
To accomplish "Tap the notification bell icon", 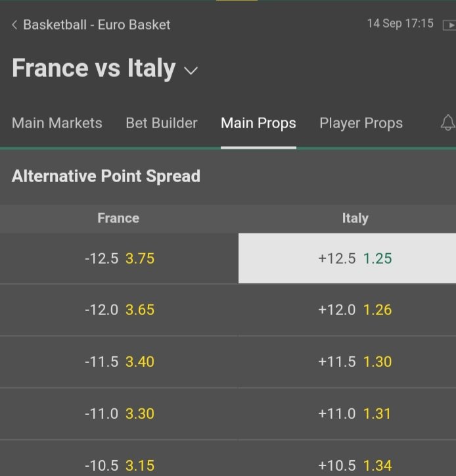I will click(448, 123).
